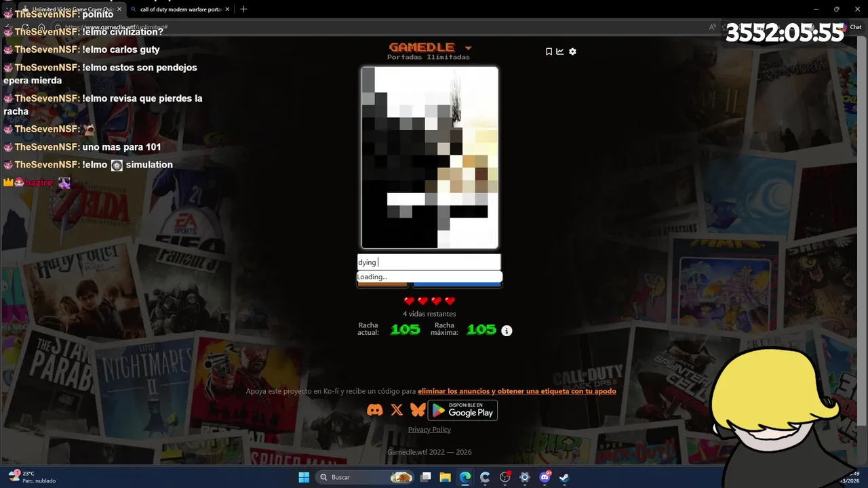Click the blue button under the suggestion list
Screen dimensions: 868x488
click(x=457, y=285)
